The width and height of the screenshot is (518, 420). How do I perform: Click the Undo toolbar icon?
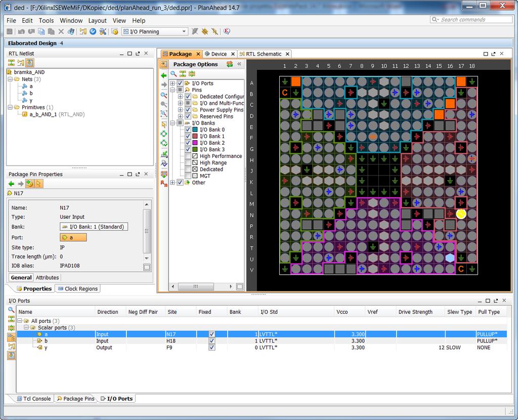click(x=21, y=31)
